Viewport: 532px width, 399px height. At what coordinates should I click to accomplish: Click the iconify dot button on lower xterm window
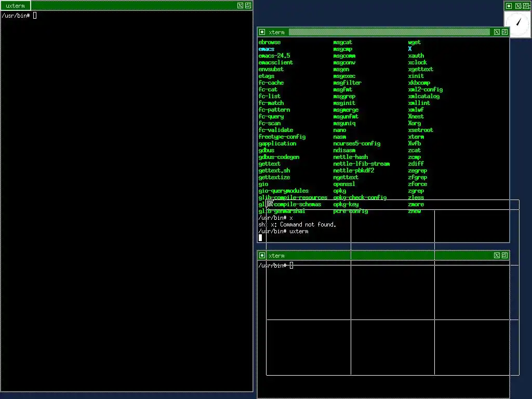[x=262, y=256]
